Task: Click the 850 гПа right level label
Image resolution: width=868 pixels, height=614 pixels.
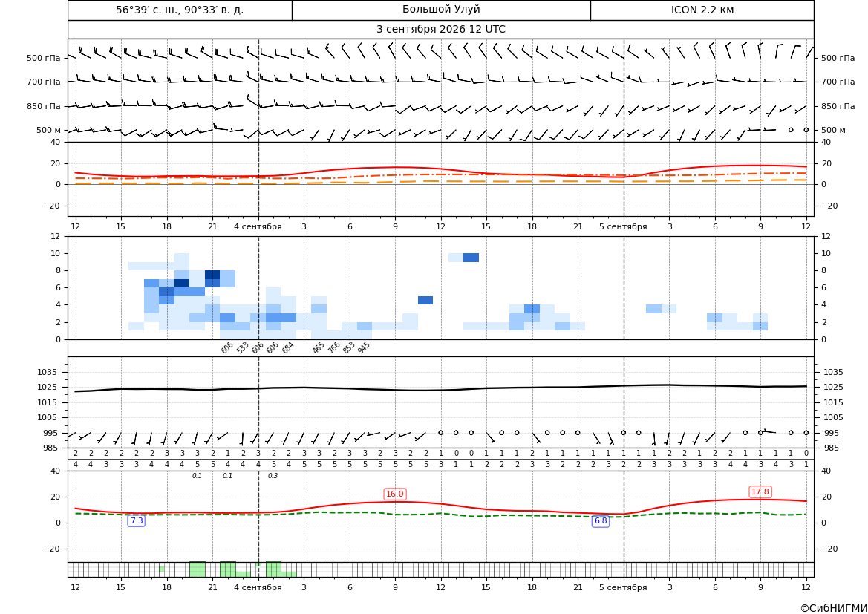Action: [x=838, y=106]
